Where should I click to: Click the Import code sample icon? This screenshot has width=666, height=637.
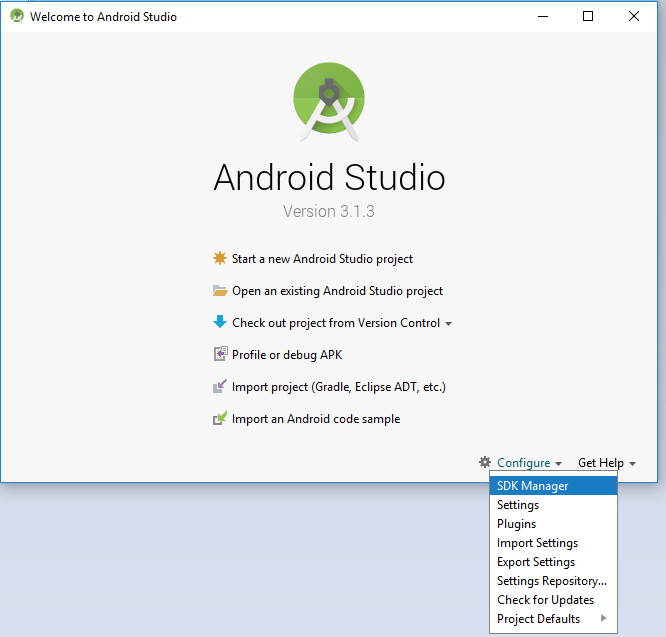[220, 418]
